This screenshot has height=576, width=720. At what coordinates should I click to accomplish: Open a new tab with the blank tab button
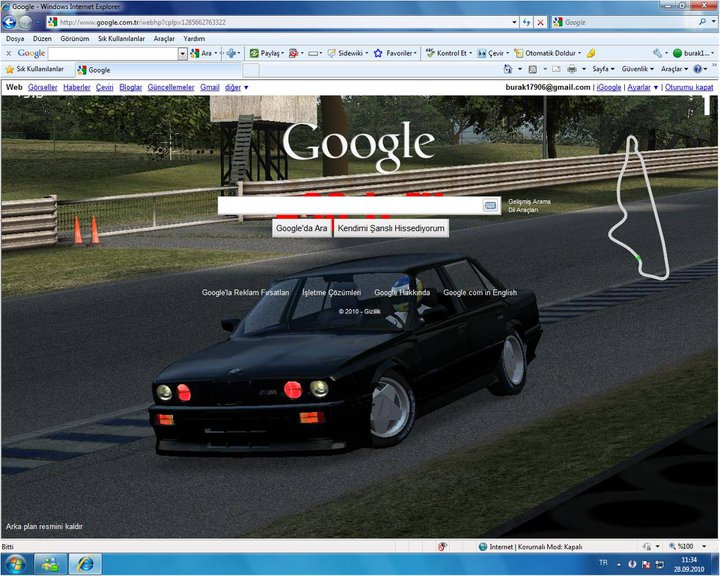click(251, 70)
